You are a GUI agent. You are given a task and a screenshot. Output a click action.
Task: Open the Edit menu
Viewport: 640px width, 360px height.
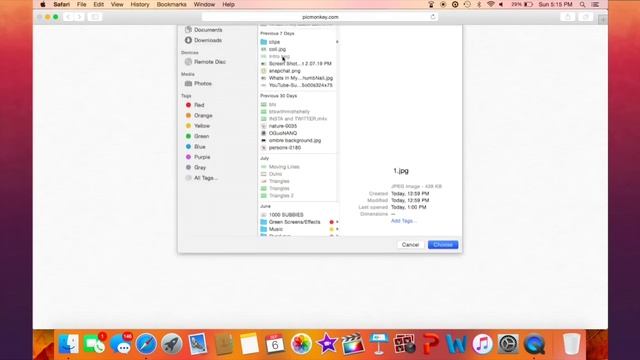coord(98,4)
